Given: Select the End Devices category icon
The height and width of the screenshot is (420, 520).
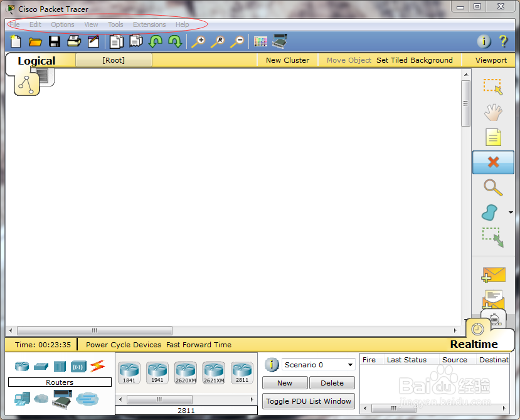Looking at the screenshot, I should [22, 399].
